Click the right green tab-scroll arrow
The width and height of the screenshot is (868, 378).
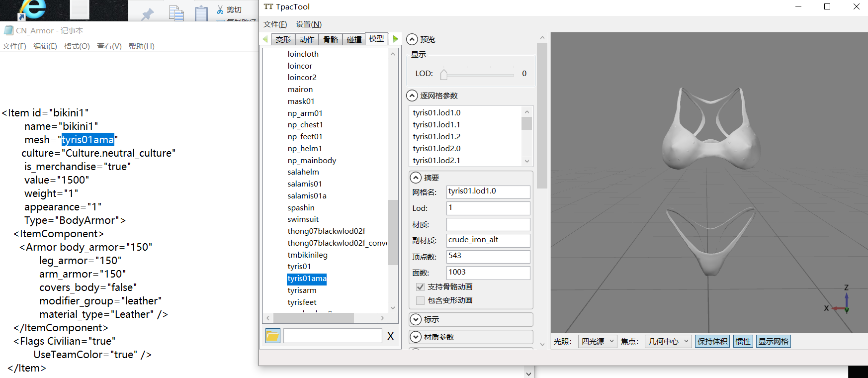396,39
